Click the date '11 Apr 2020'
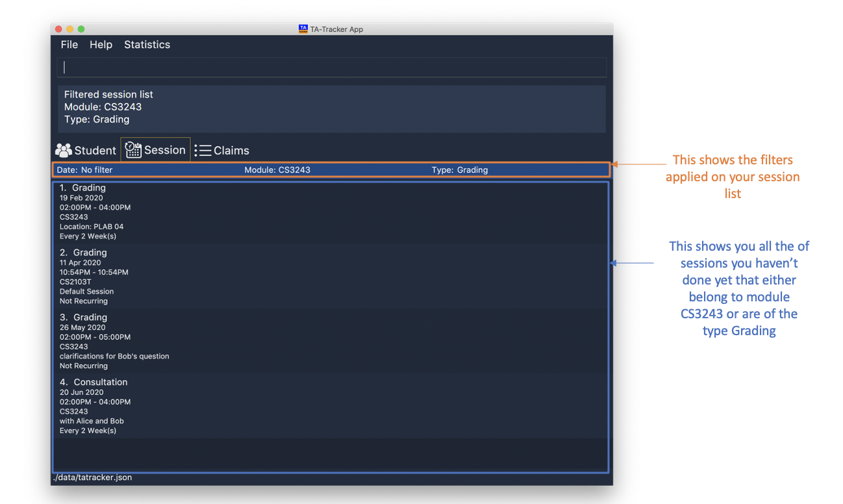The image size is (843, 504). 81,263
